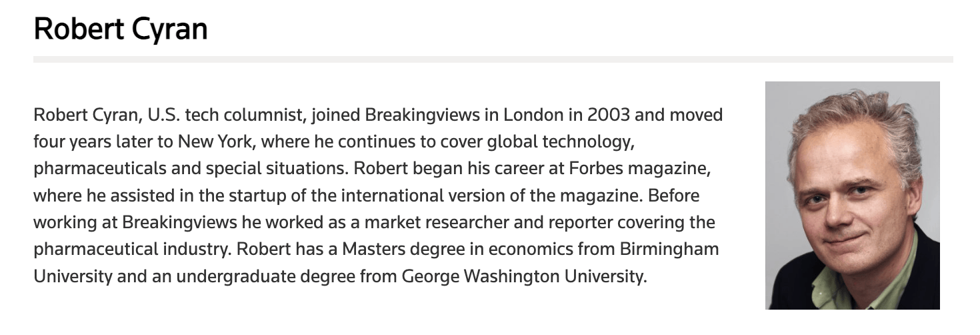This screenshot has width=980, height=335.
Task: Click the words "George Washington University"
Action: pyautogui.click(x=523, y=276)
